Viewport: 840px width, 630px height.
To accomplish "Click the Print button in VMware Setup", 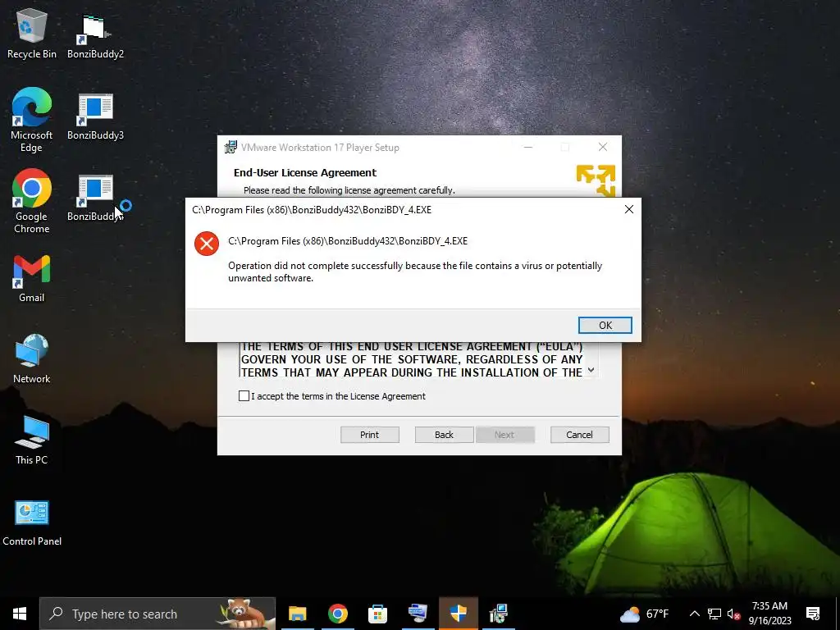I will point(370,435).
